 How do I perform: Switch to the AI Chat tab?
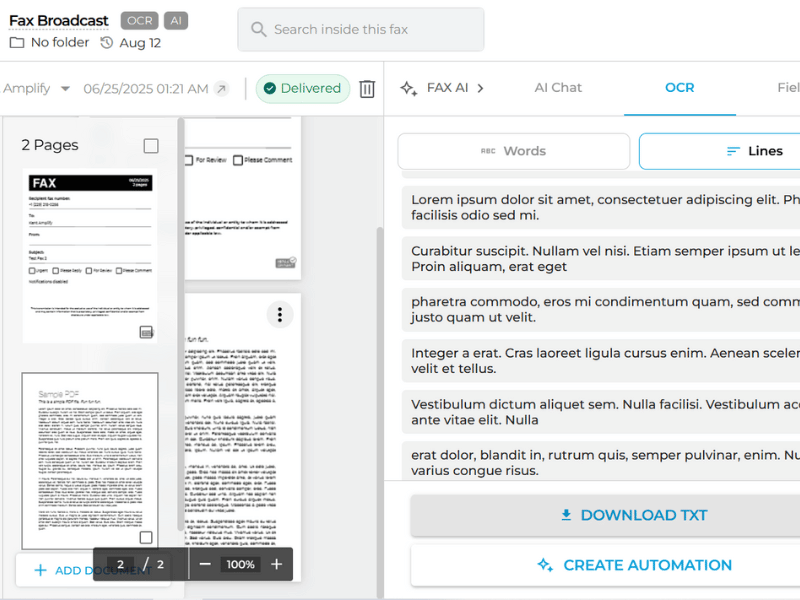pyautogui.click(x=558, y=88)
